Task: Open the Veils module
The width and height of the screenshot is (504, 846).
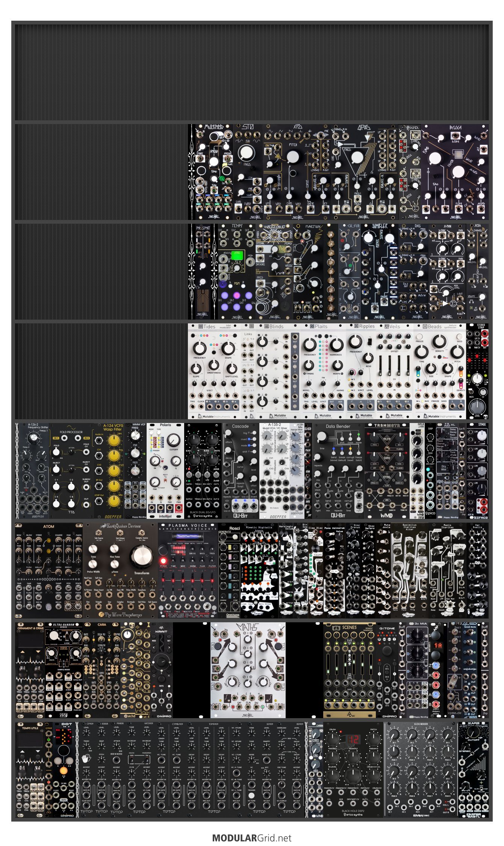Action: click(395, 371)
